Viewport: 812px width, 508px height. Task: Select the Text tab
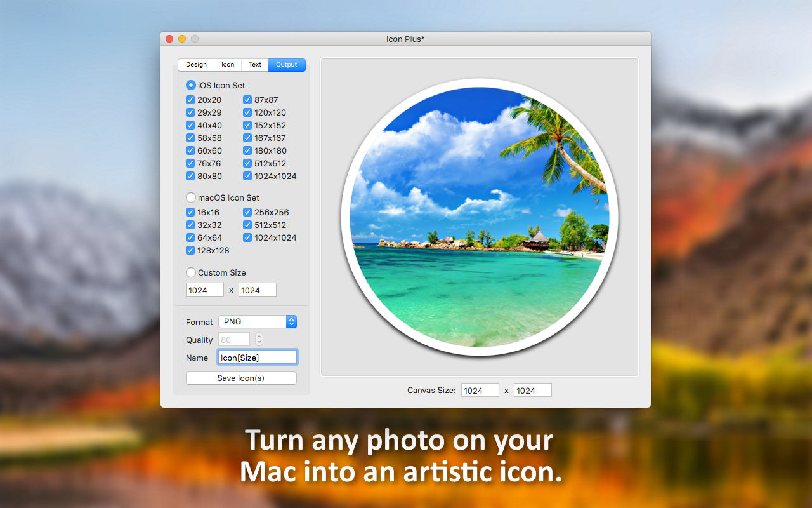(255, 65)
